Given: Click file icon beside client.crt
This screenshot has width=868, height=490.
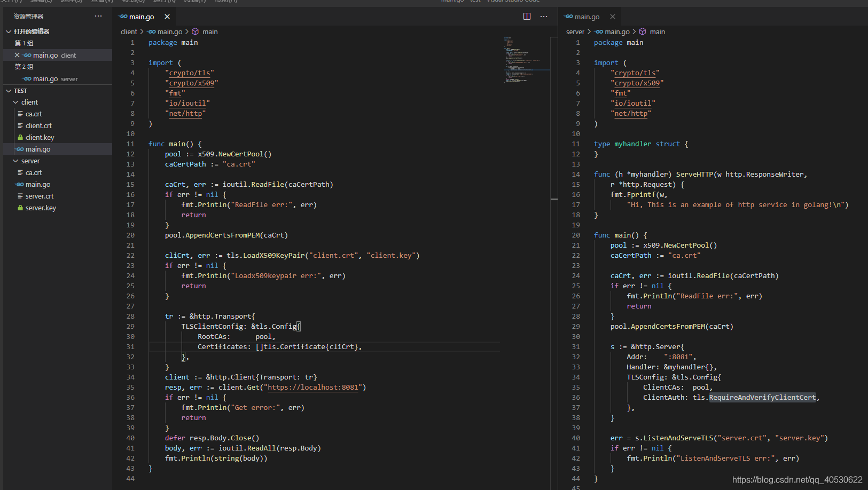Looking at the screenshot, I should coord(20,125).
